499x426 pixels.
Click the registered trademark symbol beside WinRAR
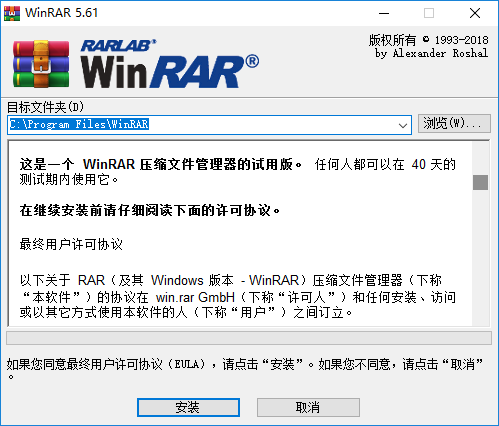point(252,61)
